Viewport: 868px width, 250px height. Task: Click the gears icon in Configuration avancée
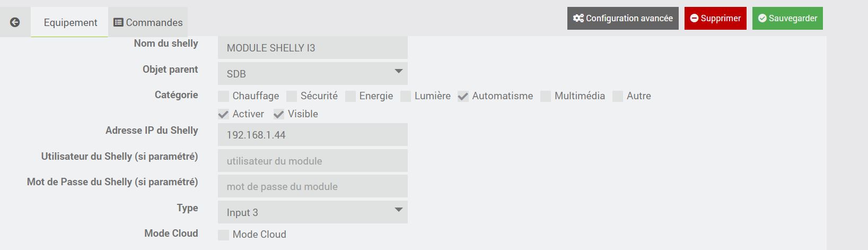pyautogui.click(x=578, y=18)
